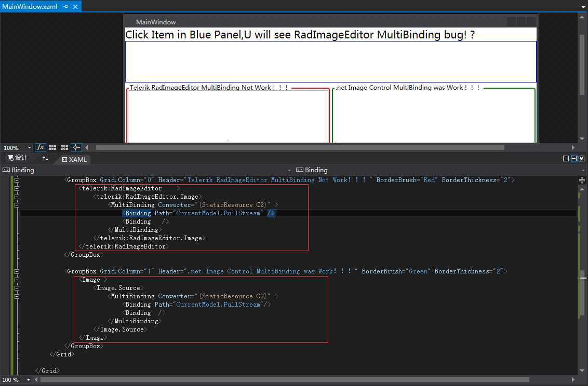588x386 pixels.
Task: Click the code editor vertical scrollbar thumb
Action: click(582, 294)
